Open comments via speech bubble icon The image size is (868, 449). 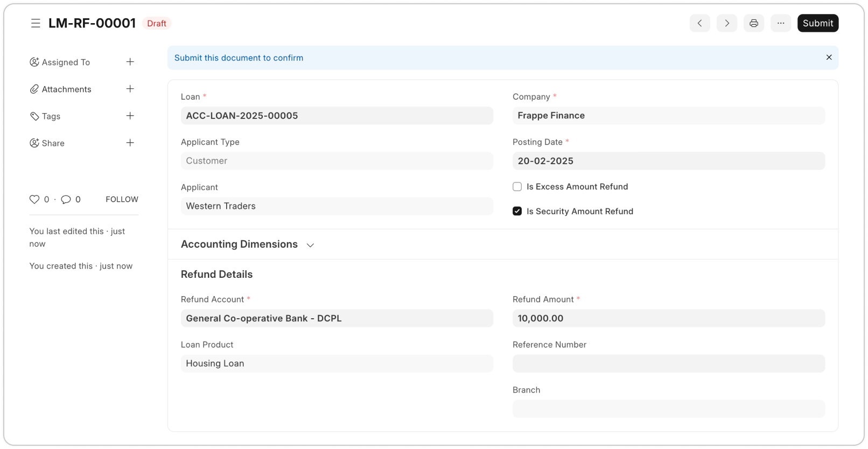tap(66, 199)
